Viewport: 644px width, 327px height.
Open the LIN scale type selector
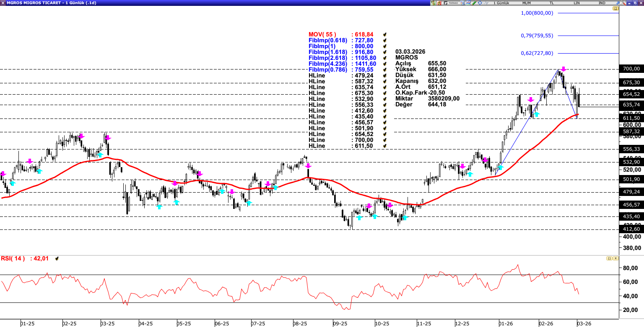(x=577, y=3)
